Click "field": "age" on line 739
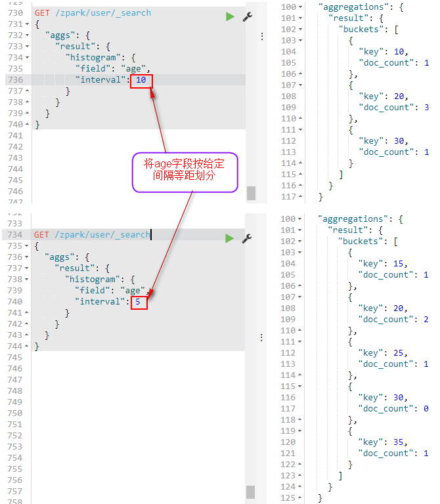This screenshot has height=504, width=440. coord(112,291)
